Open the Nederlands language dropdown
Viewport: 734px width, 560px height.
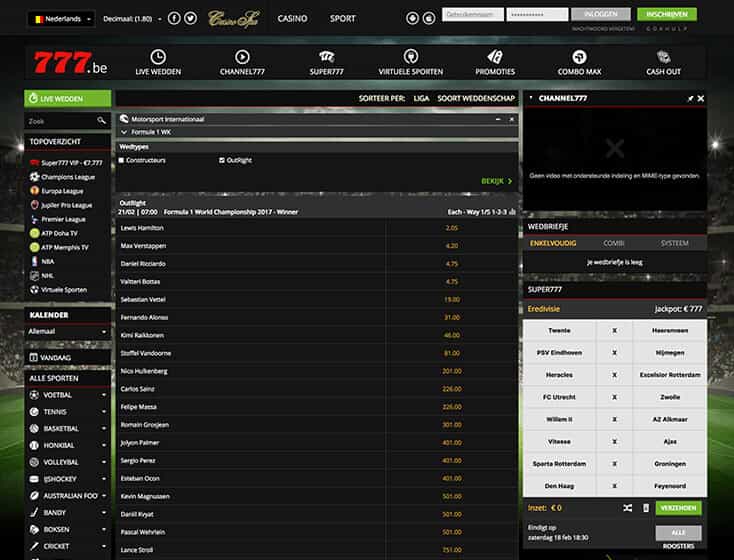tap(61, 19)
